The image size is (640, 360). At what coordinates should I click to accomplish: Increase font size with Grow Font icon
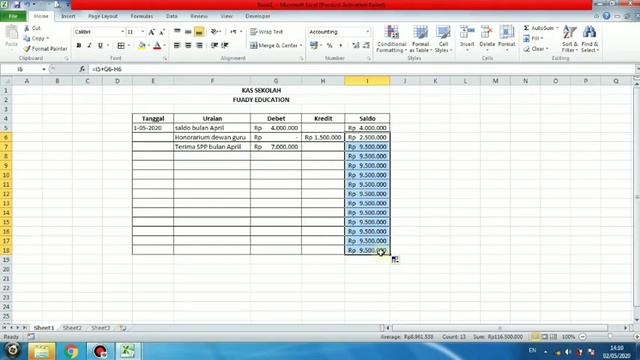(x=151, y=32)
